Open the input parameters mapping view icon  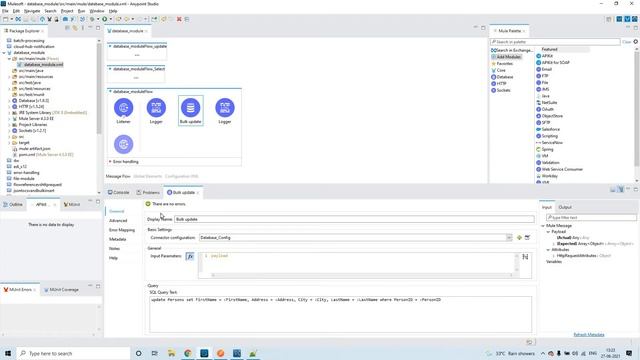coord(525,257)
